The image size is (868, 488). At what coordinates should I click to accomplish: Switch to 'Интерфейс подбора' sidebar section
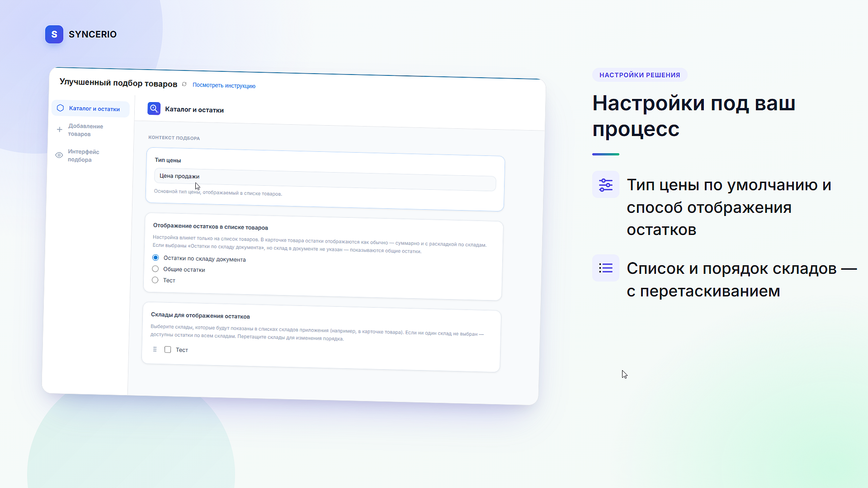[x=84, y=155]
